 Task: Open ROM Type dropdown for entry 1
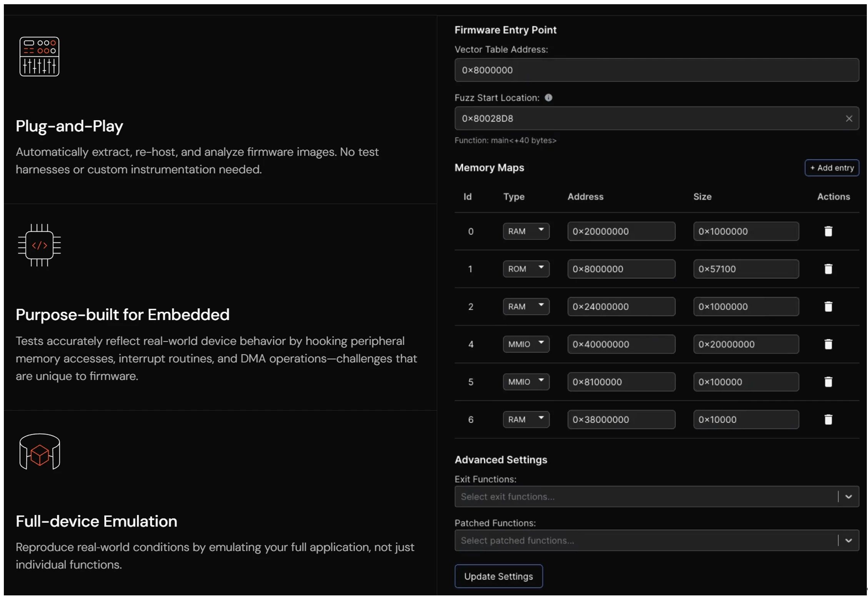(x=526, y=269)
